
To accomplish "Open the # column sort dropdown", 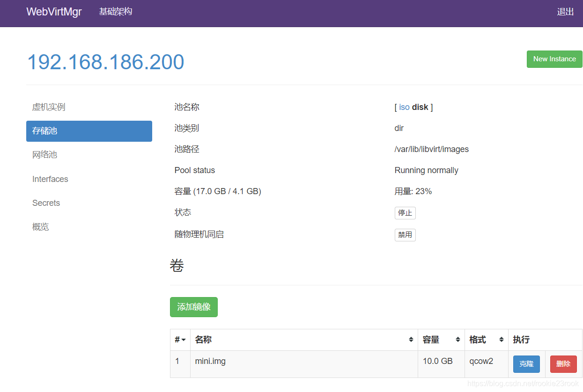I will pyautogui.click(x=180, y=340).
